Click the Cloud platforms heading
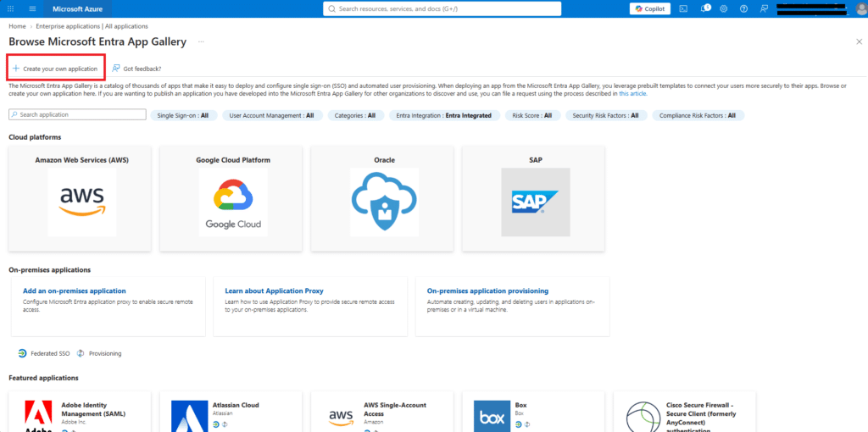Image resolution: width=868 pixels, height=432 pixels. pos(35,136)
